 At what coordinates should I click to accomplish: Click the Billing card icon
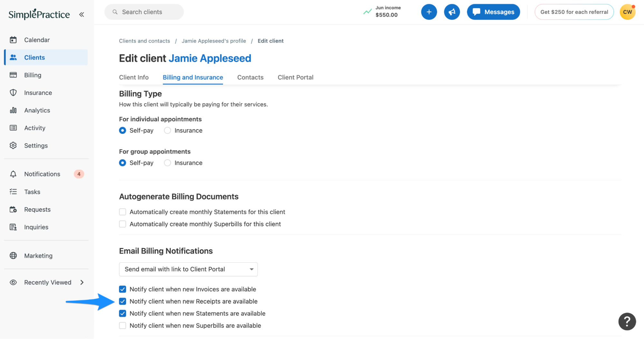(x=13, y=75)
